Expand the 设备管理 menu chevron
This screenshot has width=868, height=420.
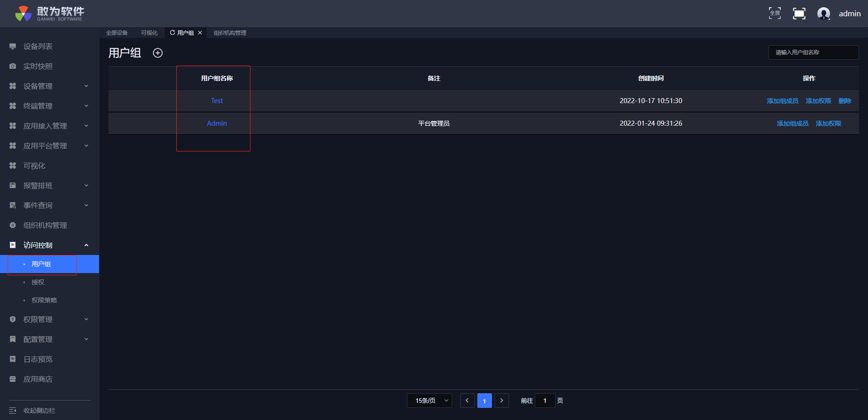[x=86, y=86]
